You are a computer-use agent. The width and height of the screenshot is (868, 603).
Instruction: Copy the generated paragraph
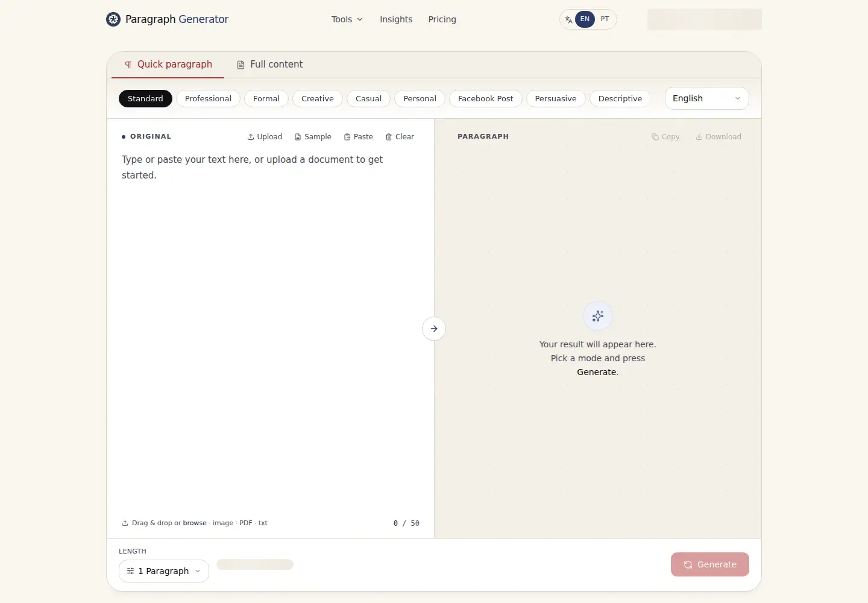coord(665,137)
